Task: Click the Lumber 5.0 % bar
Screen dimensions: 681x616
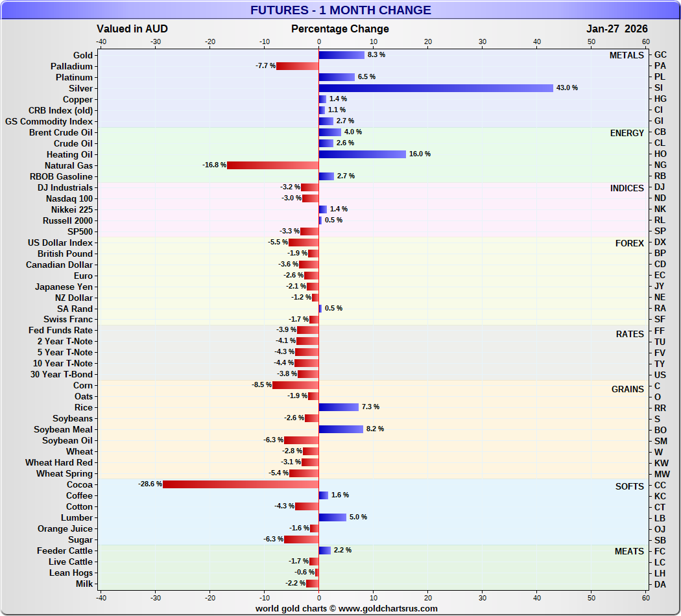Action: pos(333,517)
